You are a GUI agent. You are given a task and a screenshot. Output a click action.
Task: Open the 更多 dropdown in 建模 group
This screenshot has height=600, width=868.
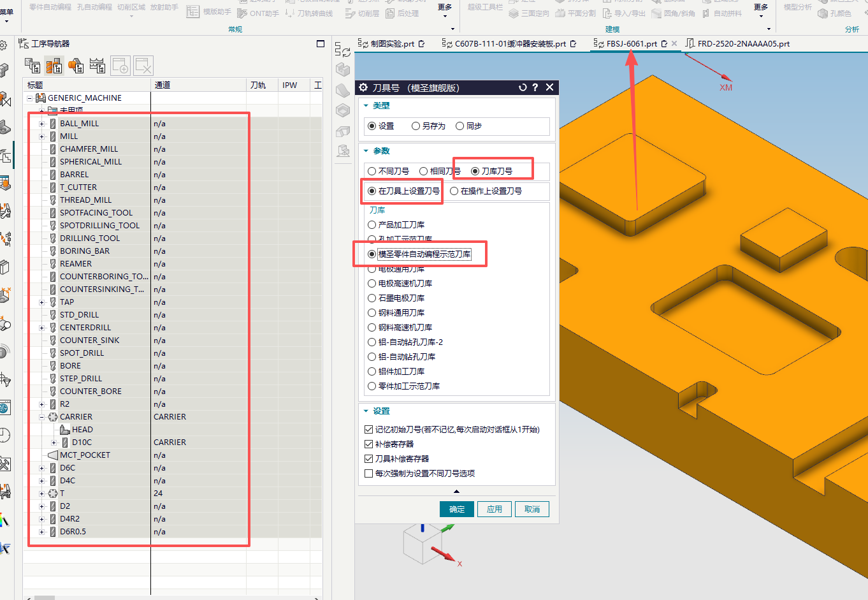[x=761, y=10]
